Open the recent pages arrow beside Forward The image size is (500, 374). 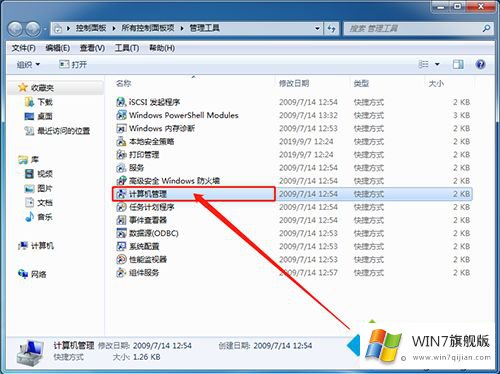[45, 29]
